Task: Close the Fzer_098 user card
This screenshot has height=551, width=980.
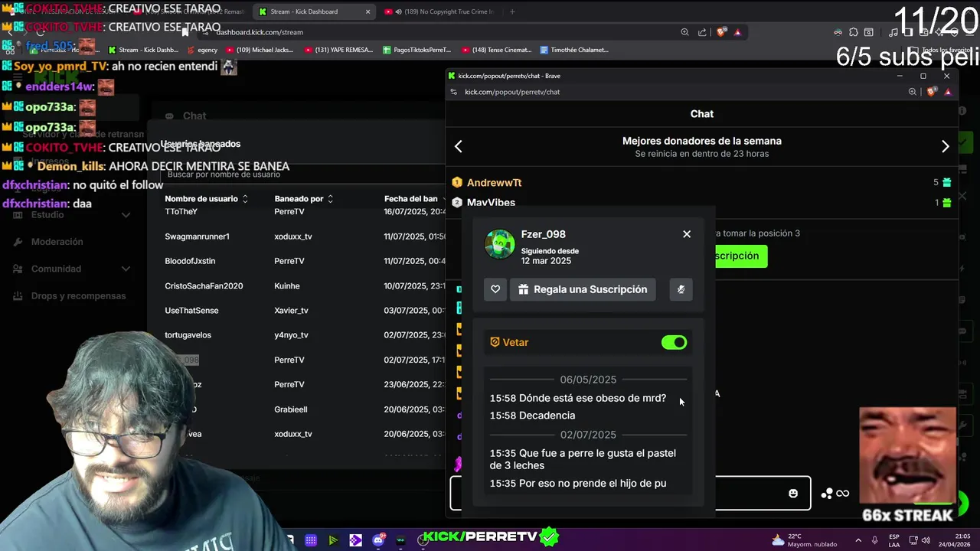Action: click(687, 234)
